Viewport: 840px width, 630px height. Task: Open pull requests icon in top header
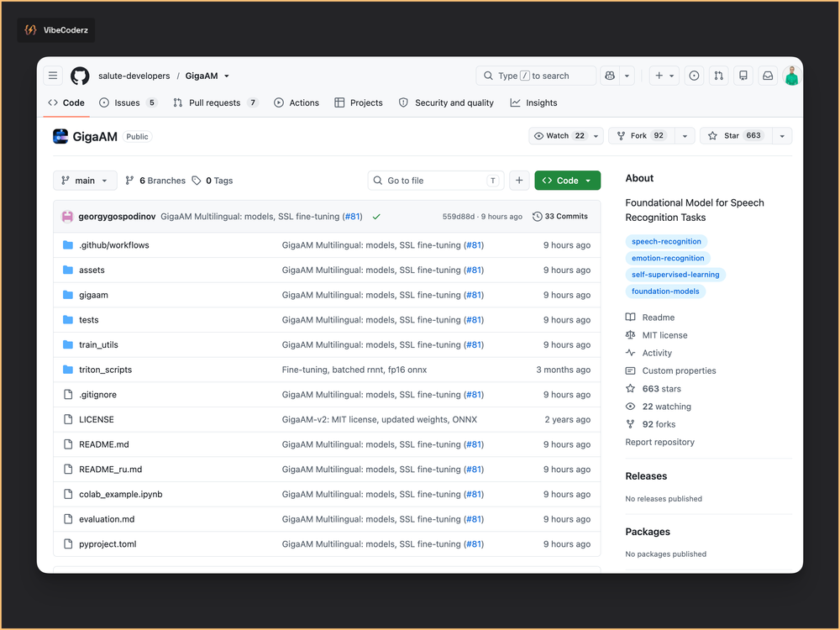[718, 76]
